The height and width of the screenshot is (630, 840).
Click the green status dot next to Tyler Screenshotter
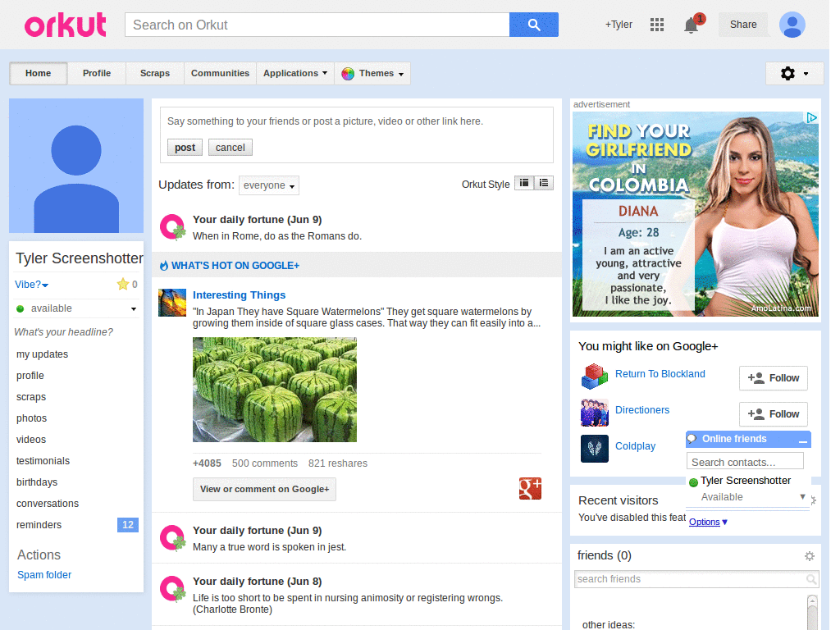tap(693, 482)
